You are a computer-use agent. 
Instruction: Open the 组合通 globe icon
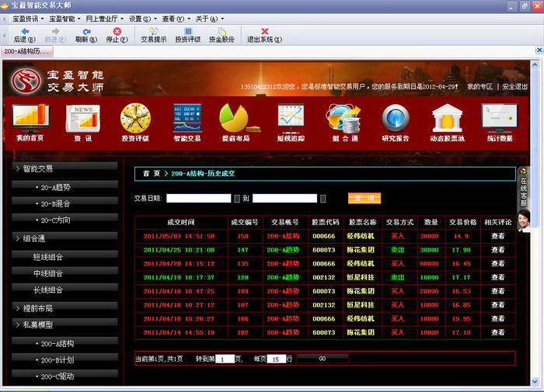click(x=344, y=123)
